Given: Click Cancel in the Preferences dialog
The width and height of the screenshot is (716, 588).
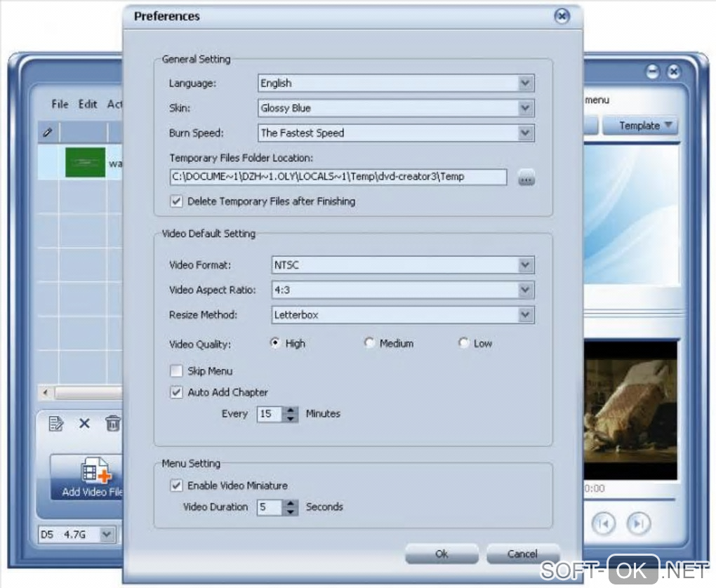Looking at the screenshot, I should (522, 554).
